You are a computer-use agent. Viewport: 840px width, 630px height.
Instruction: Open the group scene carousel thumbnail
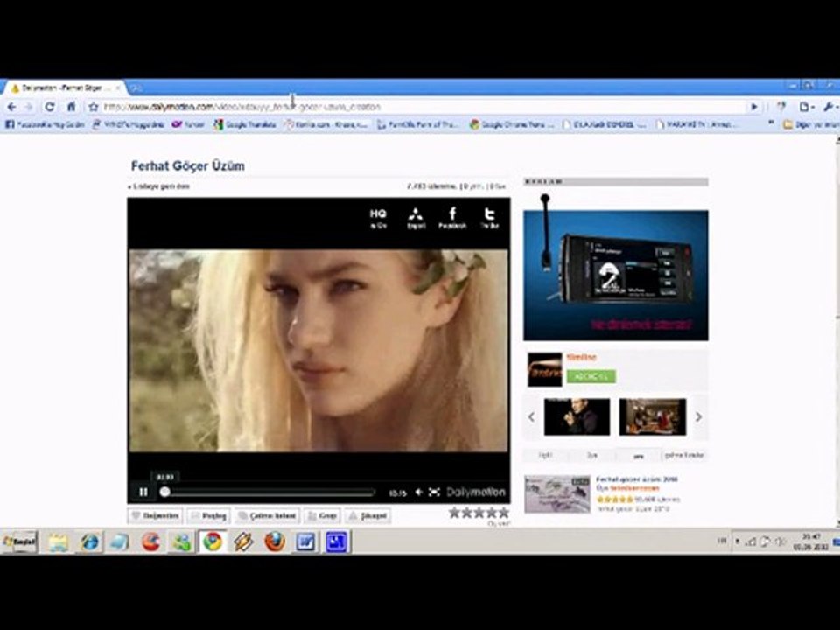tap(653, 416)
